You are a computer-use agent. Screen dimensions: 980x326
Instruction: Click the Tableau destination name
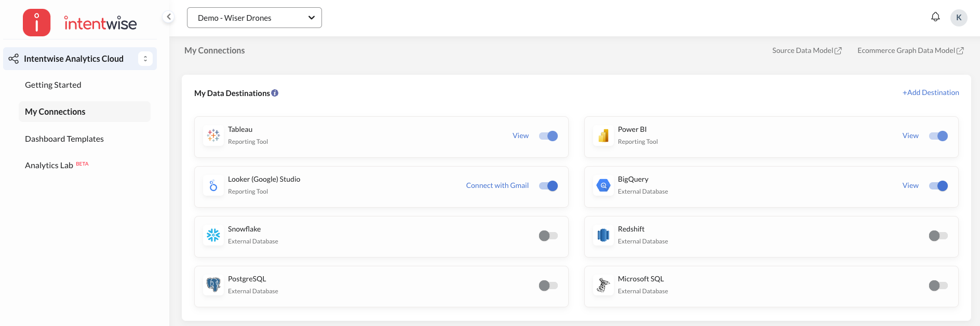click(240, 129)
